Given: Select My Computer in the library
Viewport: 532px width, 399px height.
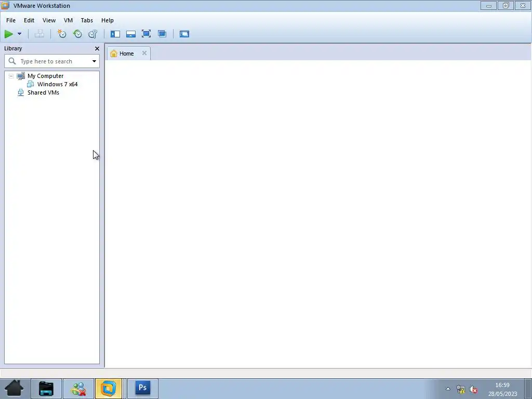Looking at the screenshot, I should (x=46, y=76).
